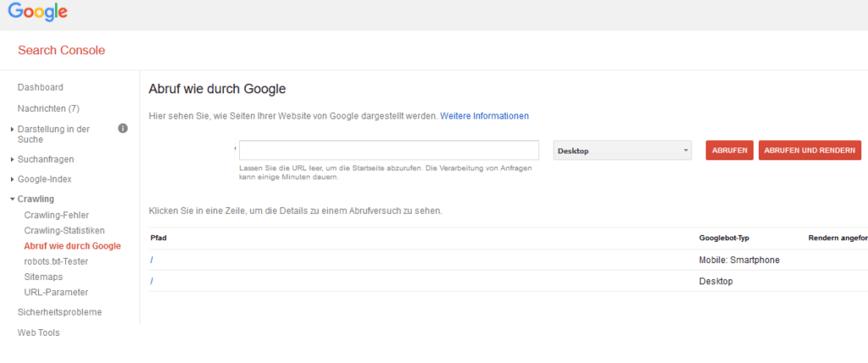868x363 pixels.
Task: Open the Desktop Googlebot type dropdown
Action: coord(622,150)
